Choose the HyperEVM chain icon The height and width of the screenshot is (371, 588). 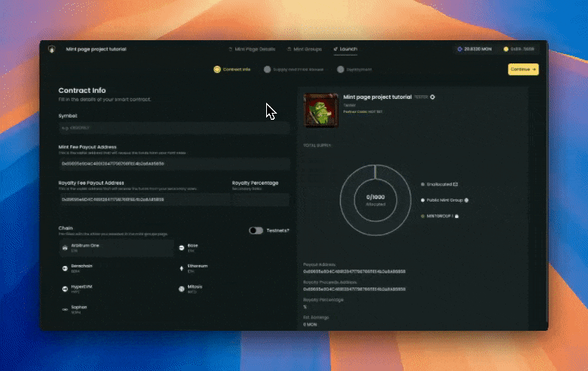(65, 289)
